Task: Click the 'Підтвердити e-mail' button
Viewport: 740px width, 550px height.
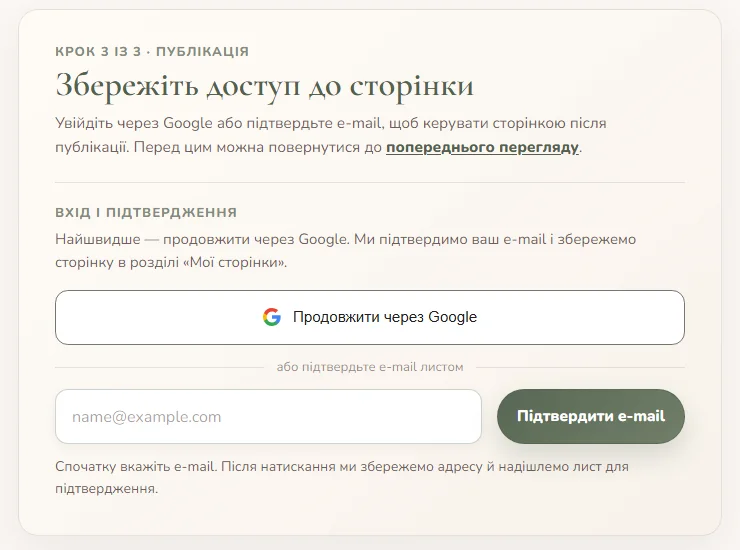Action: point(590,416)
